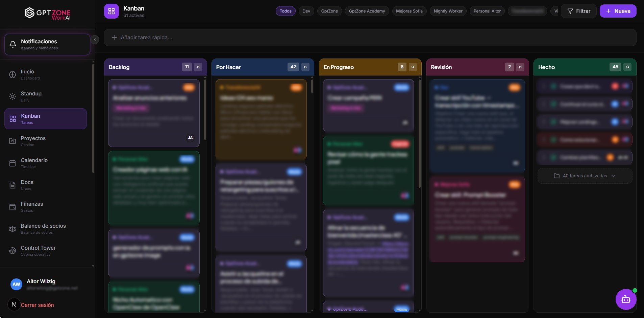Open the Filtrar filter button
The image size is (644, 318).
coord(579,11)
